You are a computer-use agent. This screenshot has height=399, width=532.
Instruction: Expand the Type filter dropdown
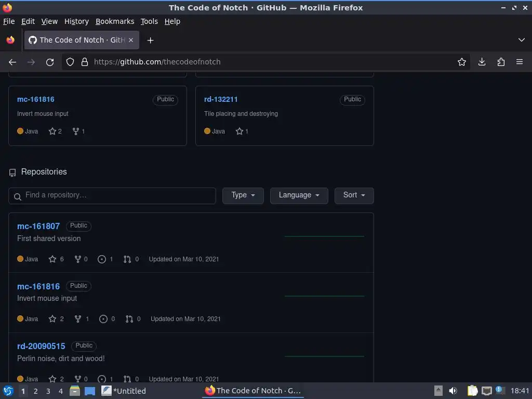tap(243, 195)
